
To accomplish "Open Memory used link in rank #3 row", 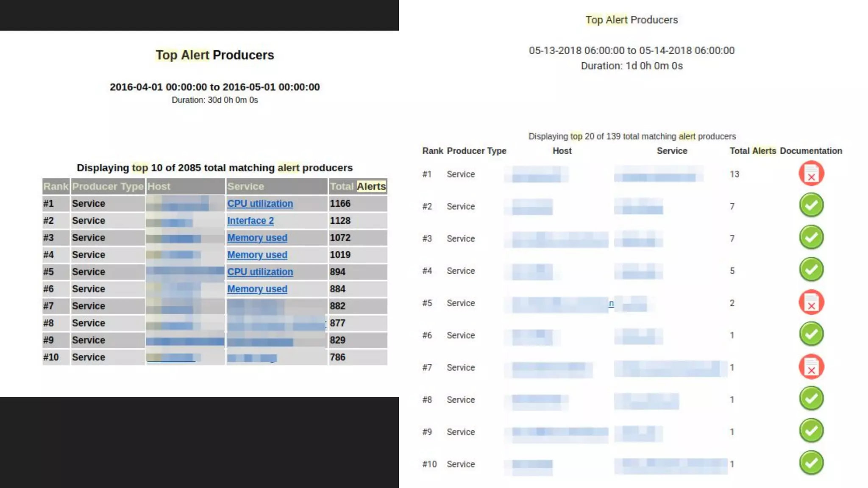I will pos(257,238).
